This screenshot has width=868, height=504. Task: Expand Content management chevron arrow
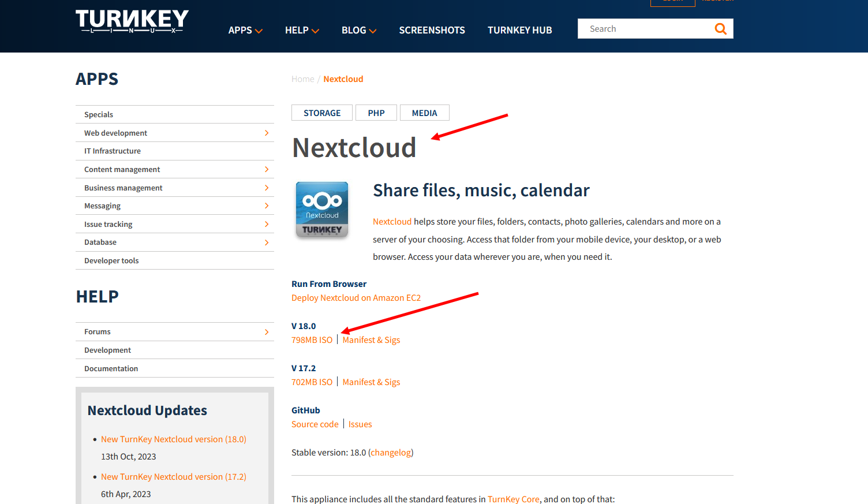(x=267, y=169)
